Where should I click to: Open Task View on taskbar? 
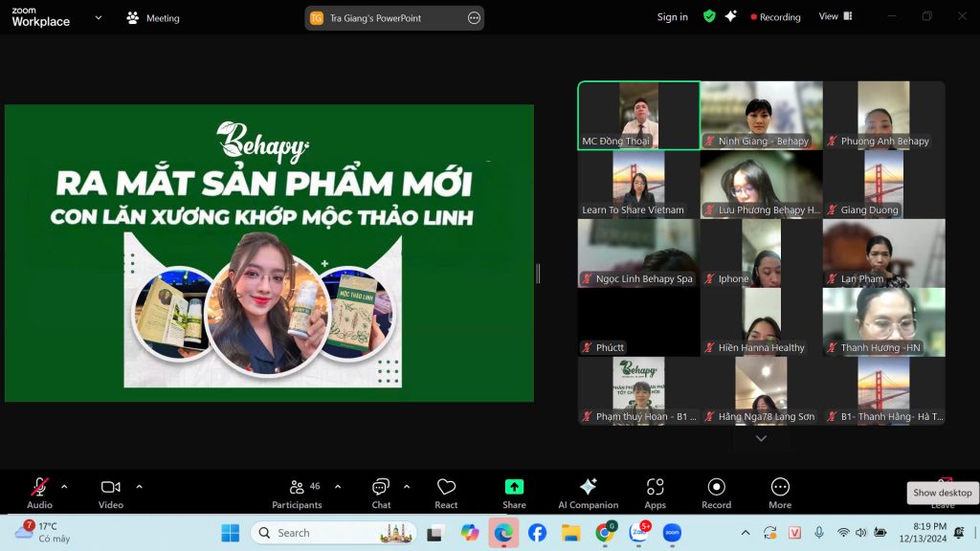click(435, 533)
